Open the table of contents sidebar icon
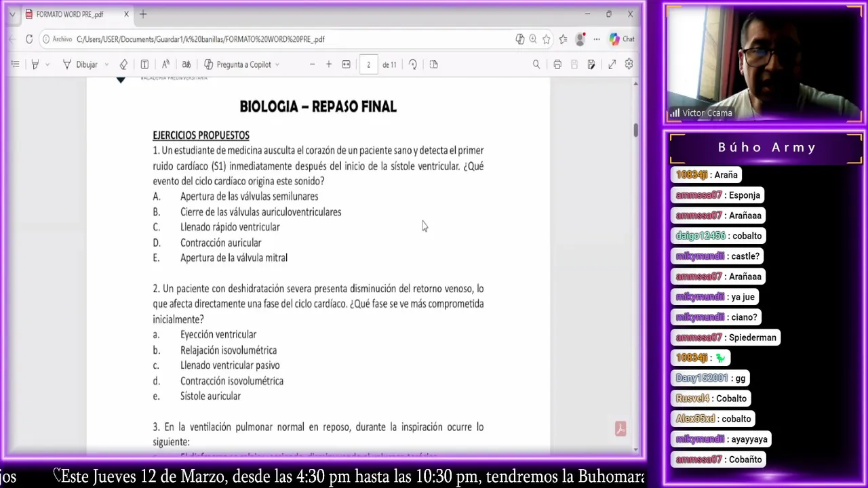868x488 pixels. tap(15, 64)
